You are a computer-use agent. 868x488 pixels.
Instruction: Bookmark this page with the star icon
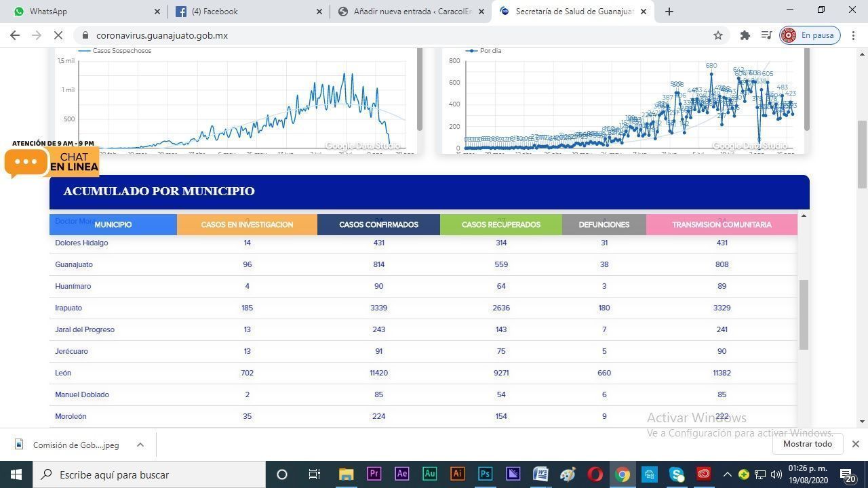(718, 35)
